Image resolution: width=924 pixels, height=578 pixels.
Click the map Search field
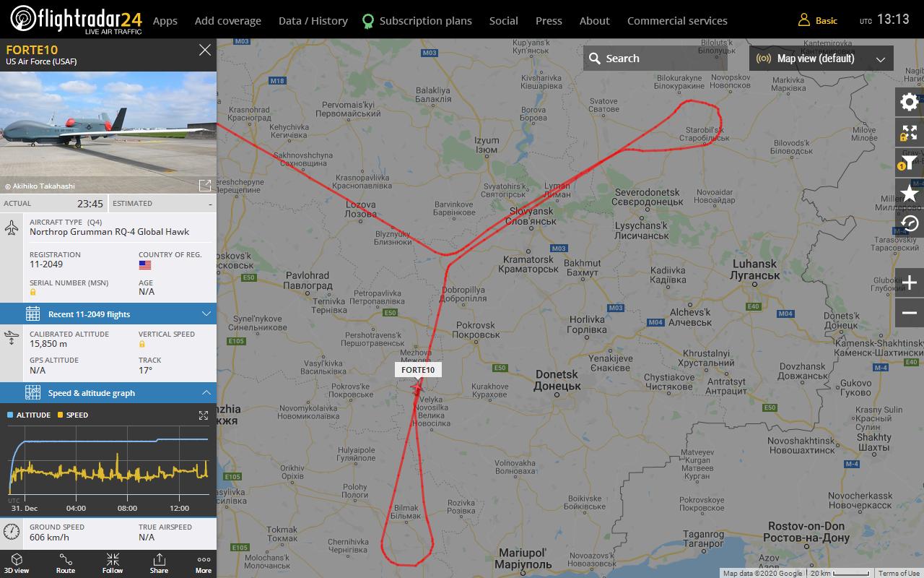click(655, 59)
